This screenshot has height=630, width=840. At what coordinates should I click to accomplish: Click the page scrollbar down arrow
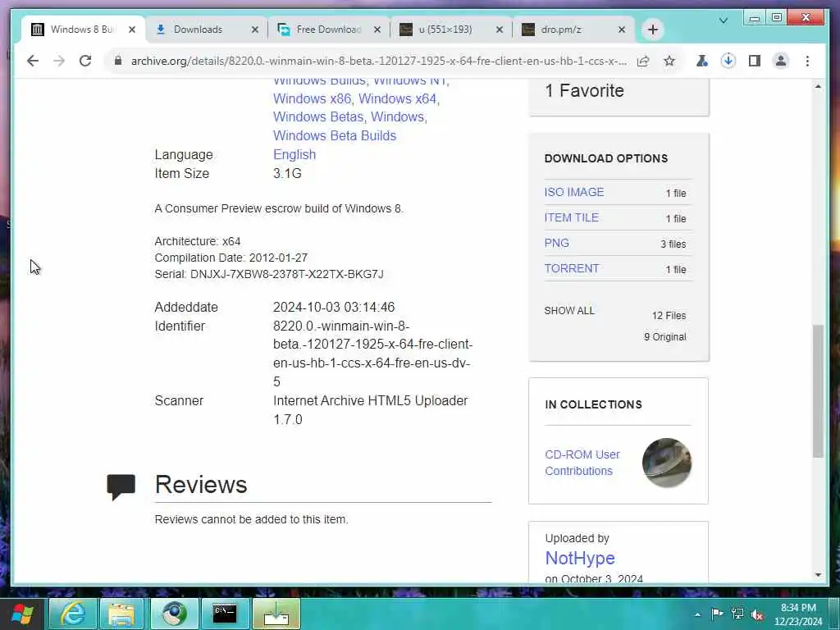818,575
